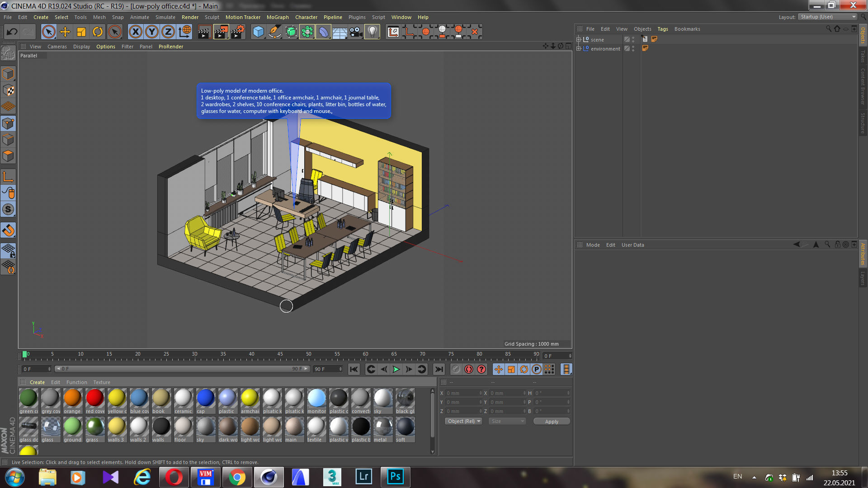Screen dimensions: 868x488
Task: Toggle environment editor visibility dot
Action: 633,47
